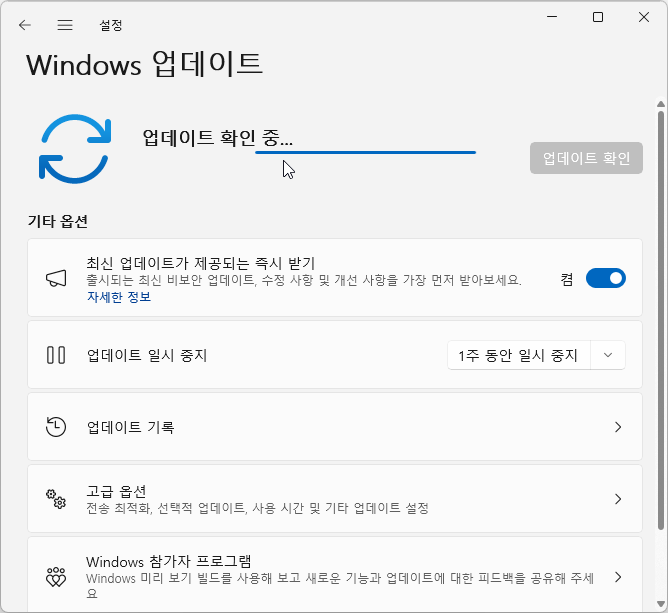Open Windows 참가자 프로그램 via its chevron
The height and width of the screenshot is (613, 668).
pyautogui.click(x=618, y=577)
